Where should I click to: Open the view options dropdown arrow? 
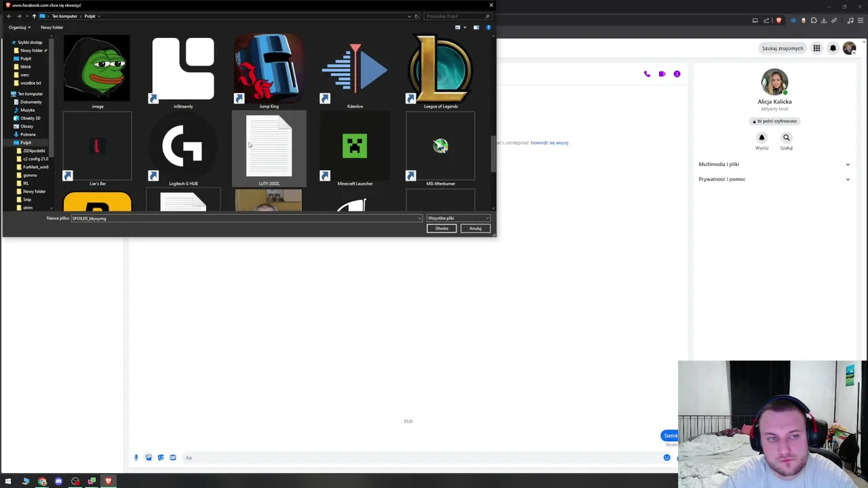[465, 27]
